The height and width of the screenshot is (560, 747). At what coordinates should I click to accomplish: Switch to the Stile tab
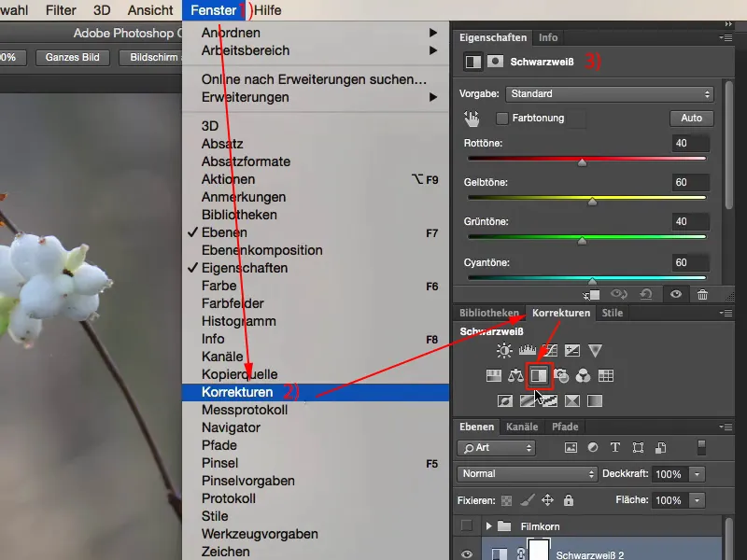[x=613, y=313]
